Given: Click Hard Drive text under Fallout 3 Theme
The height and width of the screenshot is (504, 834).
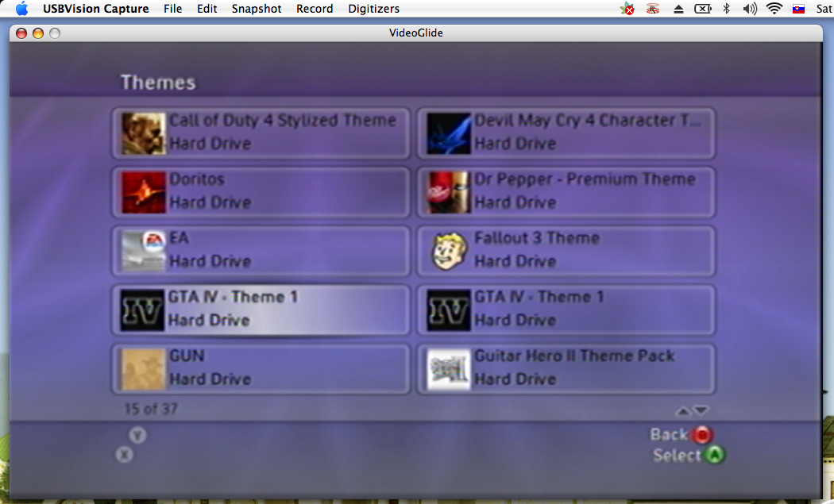Looking at the screenshot, I should [515, 262].
